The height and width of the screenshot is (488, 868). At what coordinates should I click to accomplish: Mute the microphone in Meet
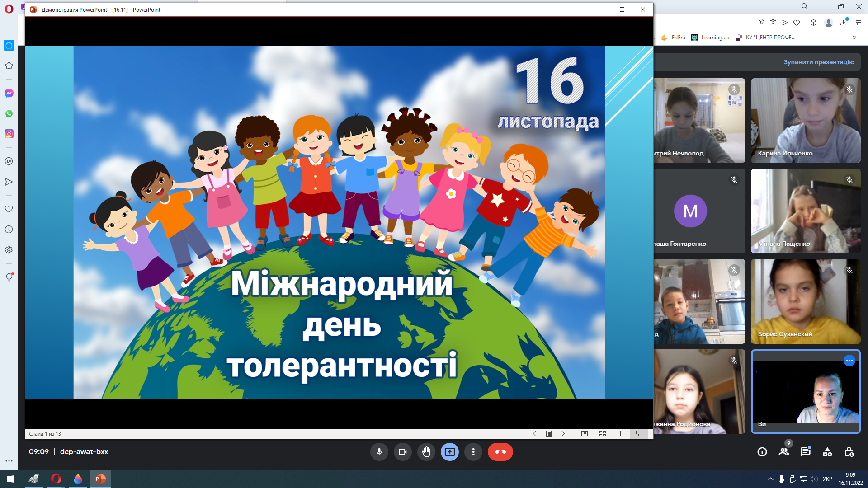point(379,452)
